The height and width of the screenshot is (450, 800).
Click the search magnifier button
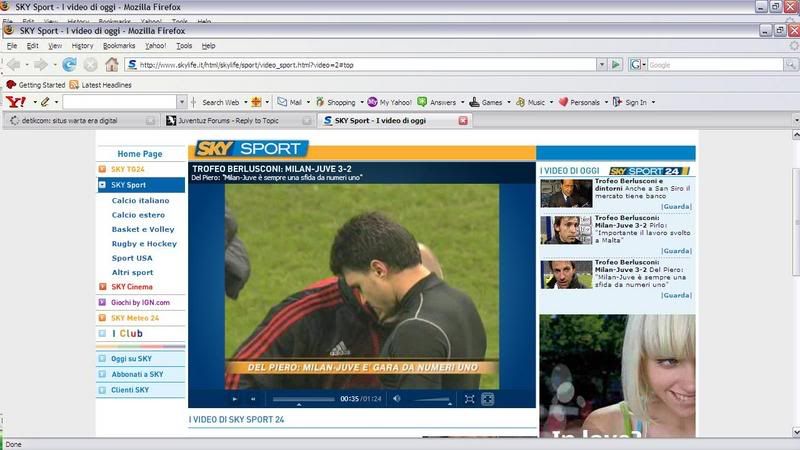pos(790,65)
